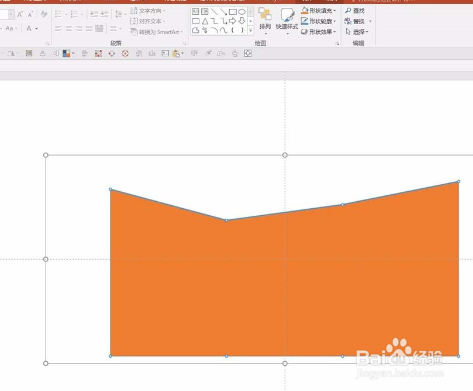The width and height of the screenshot is (473, 391).
Task: Justify the paragraph text
Action: pyautogui.click(x=89, y=29)
